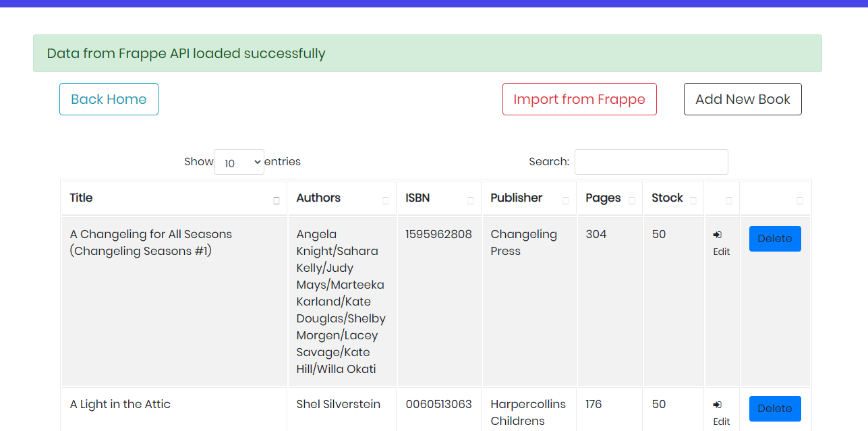
Task: Click the Back Home button
Action: [109, 99]
